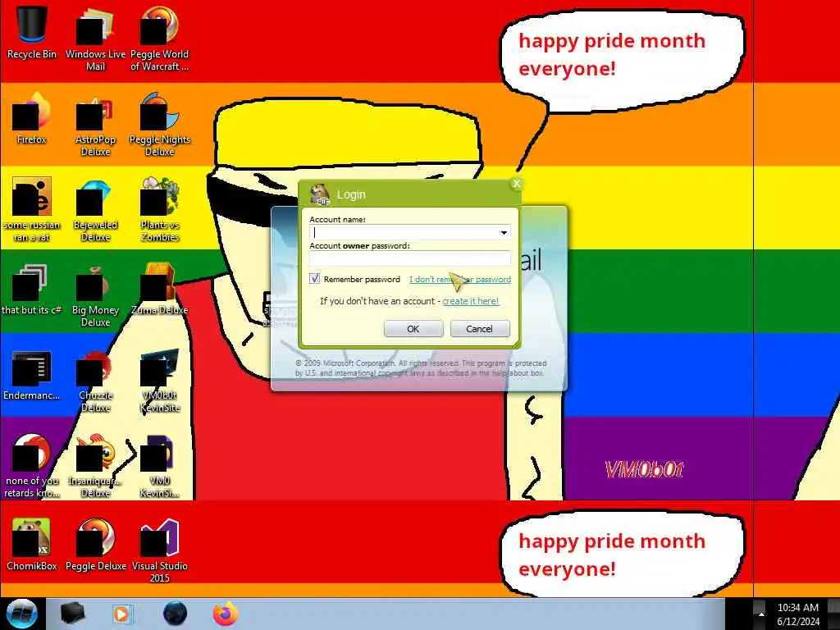The image size is (840, 630).
Task: Select Peggle Deluxe desktop icon
Action: coord(95,545)
